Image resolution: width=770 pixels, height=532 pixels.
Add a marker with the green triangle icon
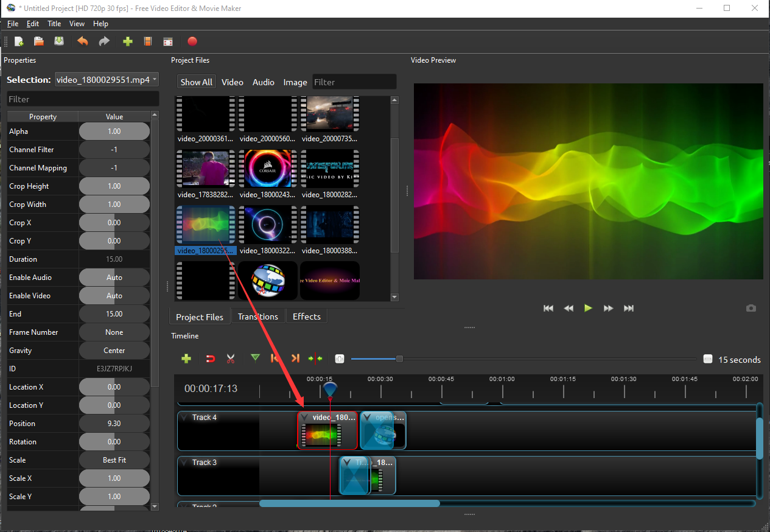click(255, 358)
